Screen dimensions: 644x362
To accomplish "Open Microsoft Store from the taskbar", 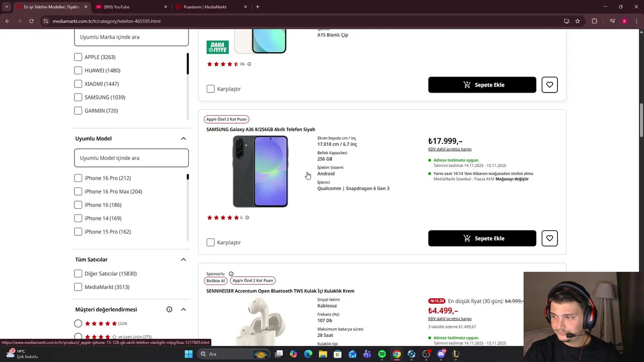I will coord(338,354).
